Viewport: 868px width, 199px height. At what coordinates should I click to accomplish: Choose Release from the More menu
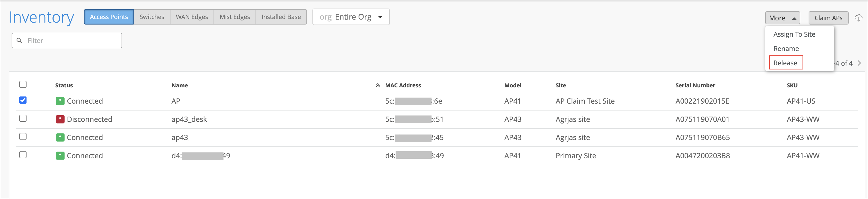[x=785, y=63]
